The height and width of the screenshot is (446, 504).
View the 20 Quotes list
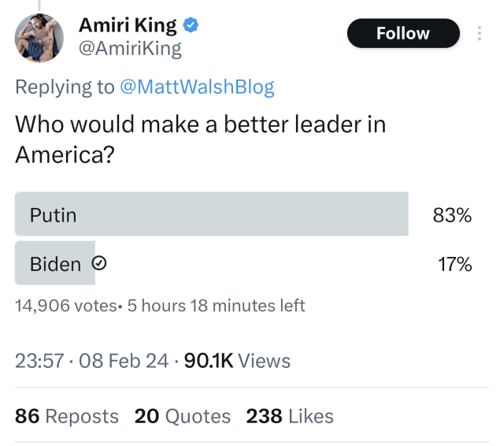point(182,416)
